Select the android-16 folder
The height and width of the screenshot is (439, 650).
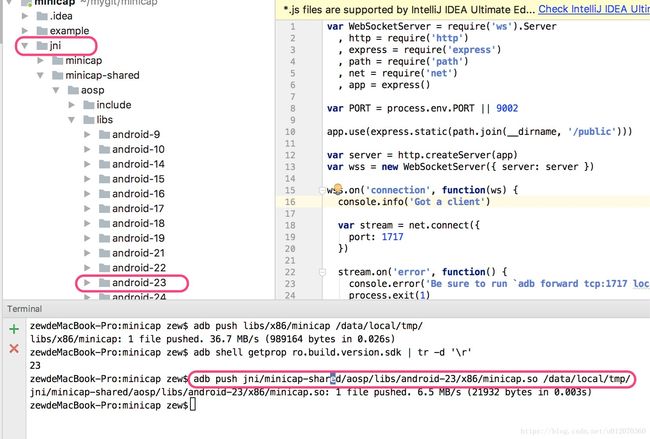click(132, 194)
